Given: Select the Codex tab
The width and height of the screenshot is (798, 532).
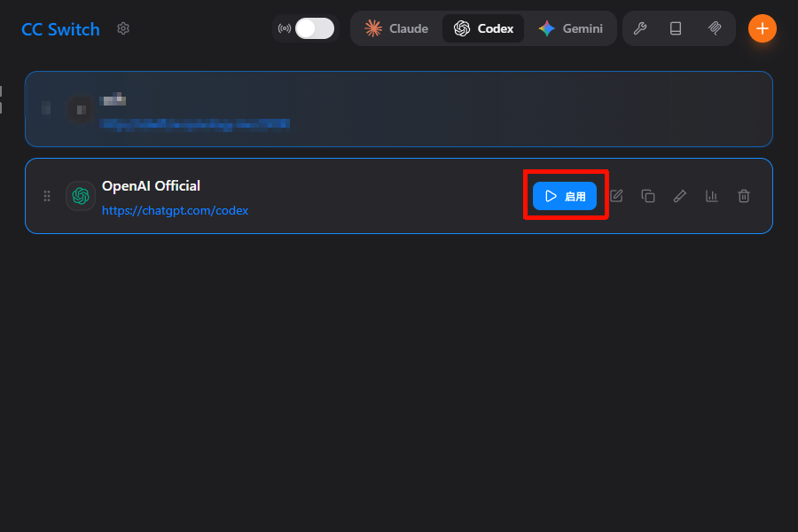Looking at the screenshot, I should [483, 28].
